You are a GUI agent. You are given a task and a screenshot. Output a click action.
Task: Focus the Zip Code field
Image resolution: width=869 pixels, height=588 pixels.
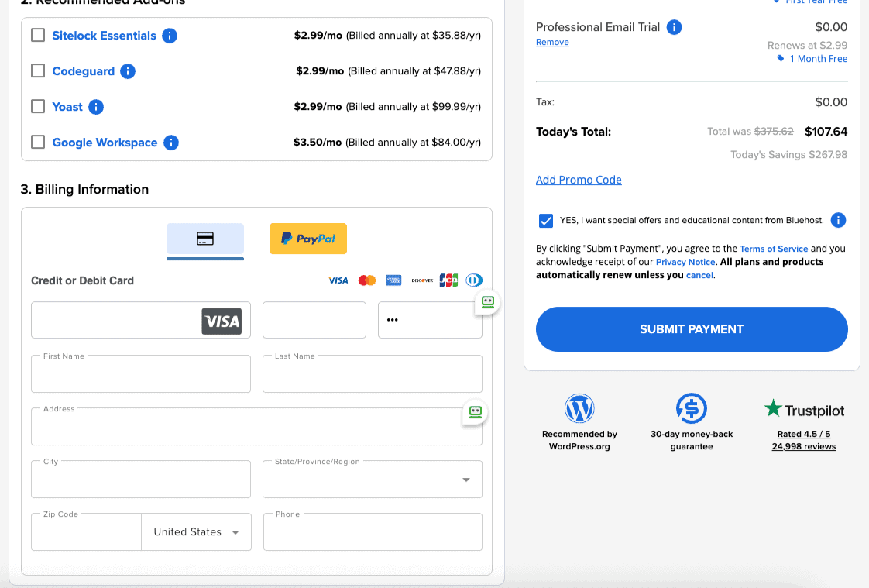click(x=87, y=532)
